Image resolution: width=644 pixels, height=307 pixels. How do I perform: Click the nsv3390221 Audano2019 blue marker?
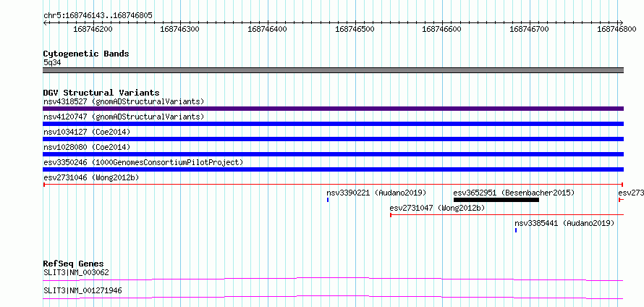tap(328, 200)
